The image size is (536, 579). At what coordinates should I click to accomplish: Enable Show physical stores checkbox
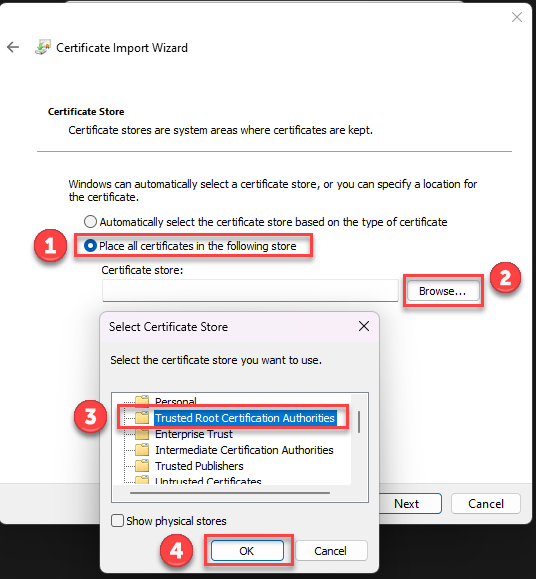pyautogui.click(x=117, y=521)
